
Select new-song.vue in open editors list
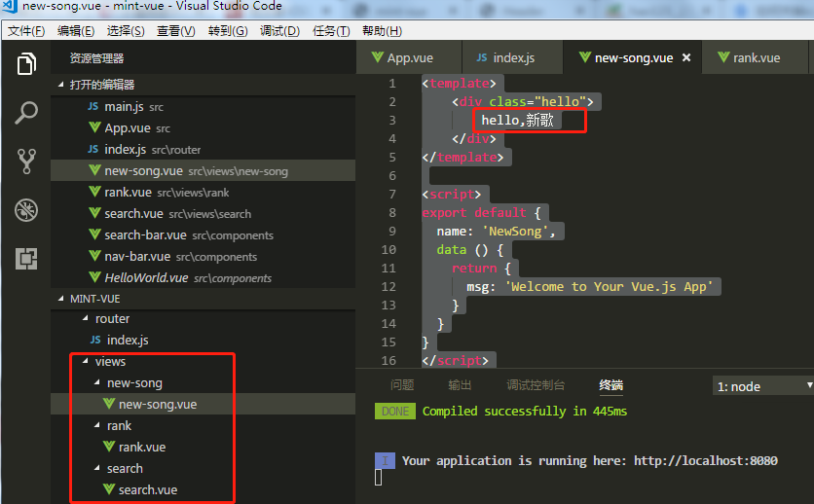[x=203, y=170]
